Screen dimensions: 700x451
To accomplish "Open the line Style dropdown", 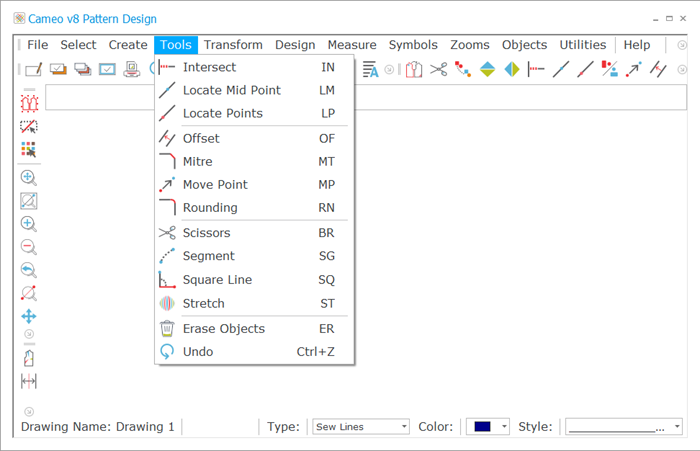I will pyautogui.click(x=624, y=427).
